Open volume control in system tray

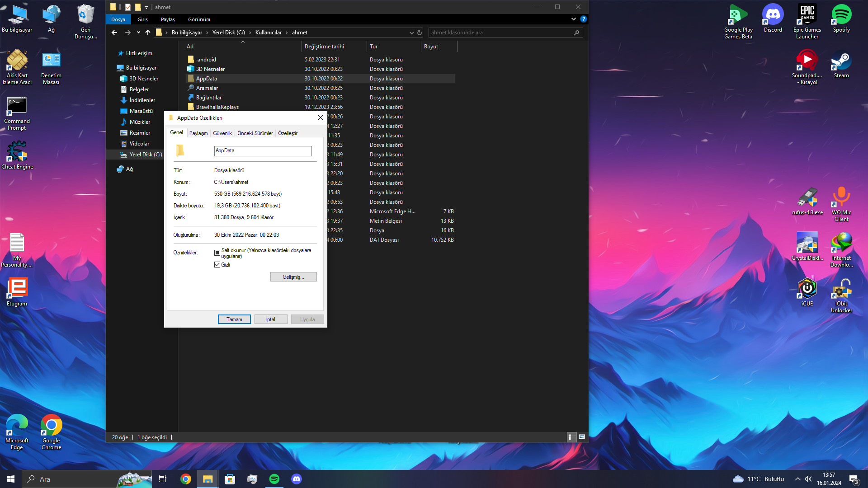pyautogui.click(x=808, y=479)
